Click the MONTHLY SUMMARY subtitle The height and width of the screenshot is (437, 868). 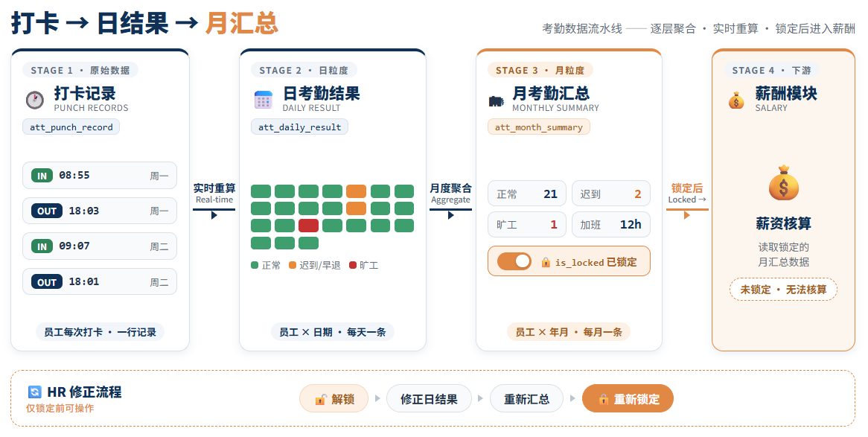(555, 108)
